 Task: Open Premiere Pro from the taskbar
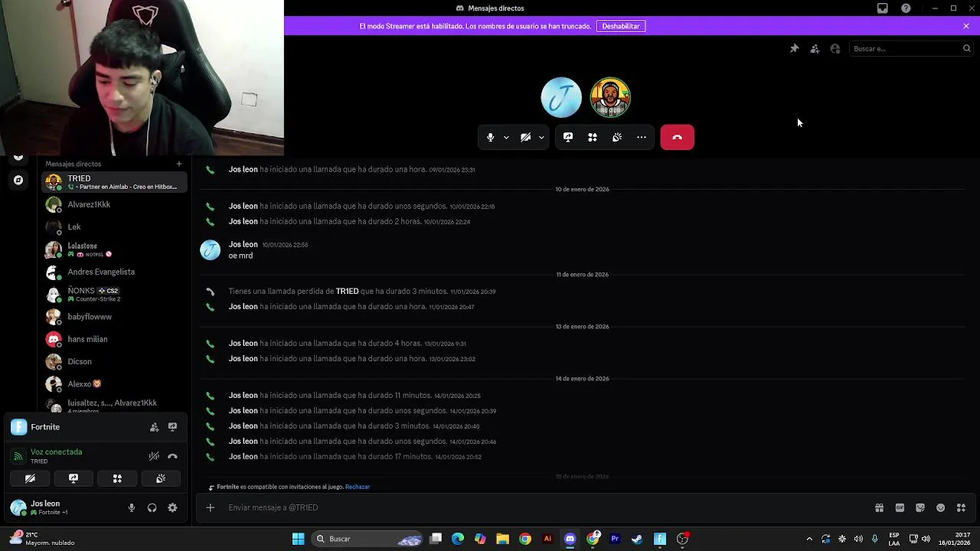coord(615,539)
